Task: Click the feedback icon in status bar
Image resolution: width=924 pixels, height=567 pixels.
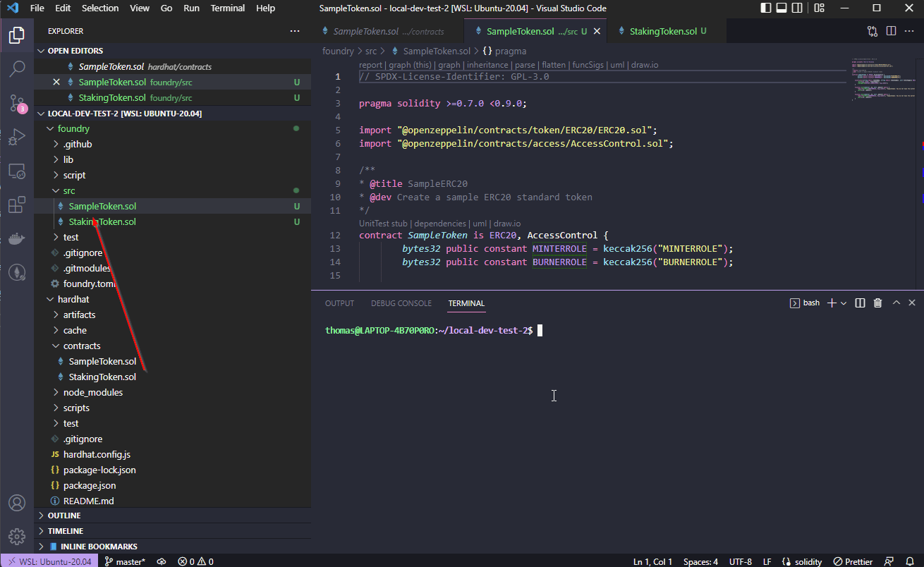Action: coord(890,561)
